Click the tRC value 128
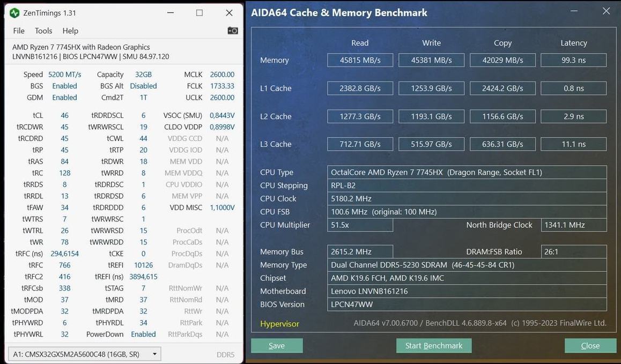 pyautogui.click(x=64, y=173)
